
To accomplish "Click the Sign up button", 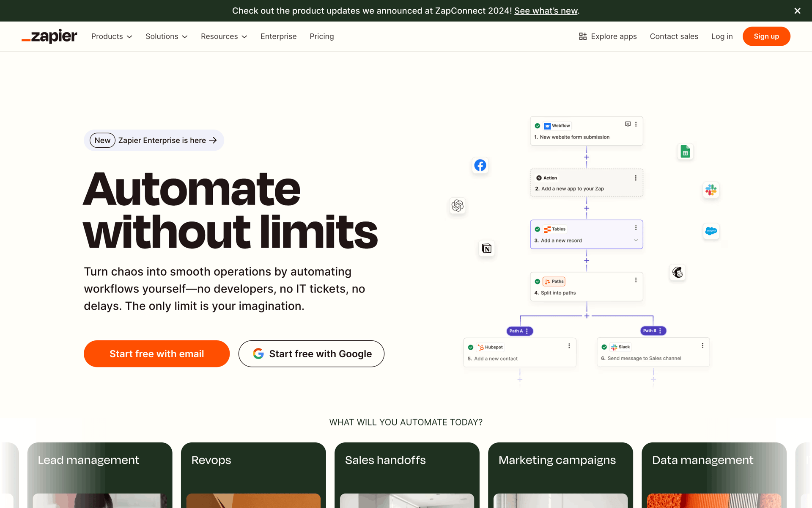I will (766, 36).
